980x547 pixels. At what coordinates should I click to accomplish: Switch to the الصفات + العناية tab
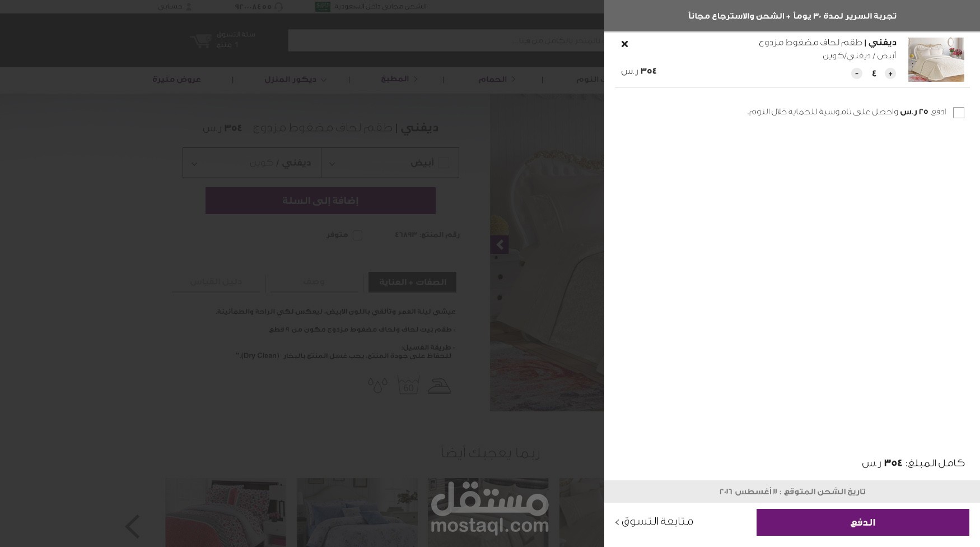coord(413,282)
